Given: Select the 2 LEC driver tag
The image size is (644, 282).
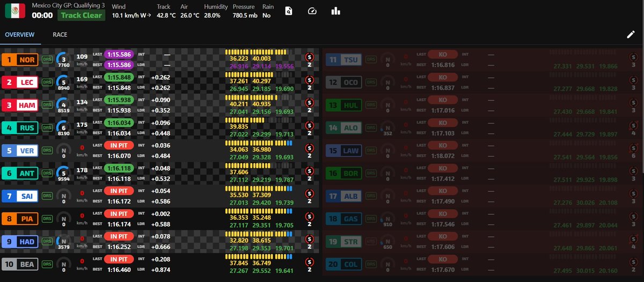Looking at the screenshot, I should (20, 83).
